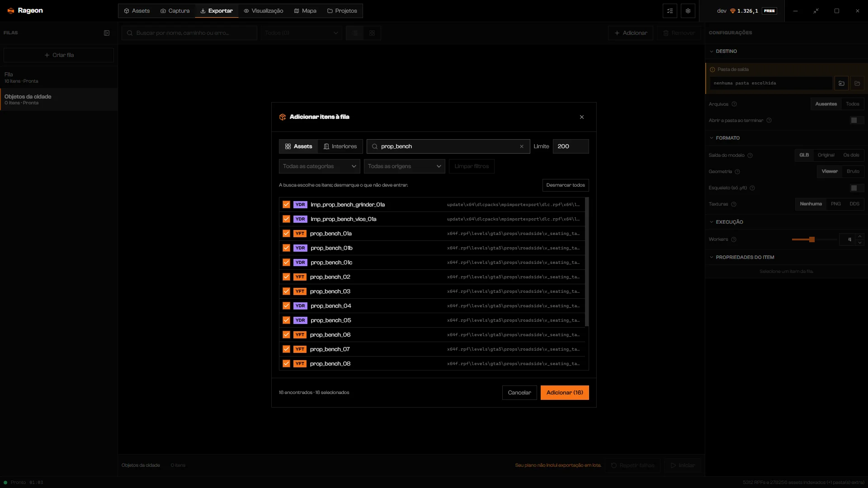
Task: Decrease the Workers value with the down arrow
Action: (x=860, y=243)
